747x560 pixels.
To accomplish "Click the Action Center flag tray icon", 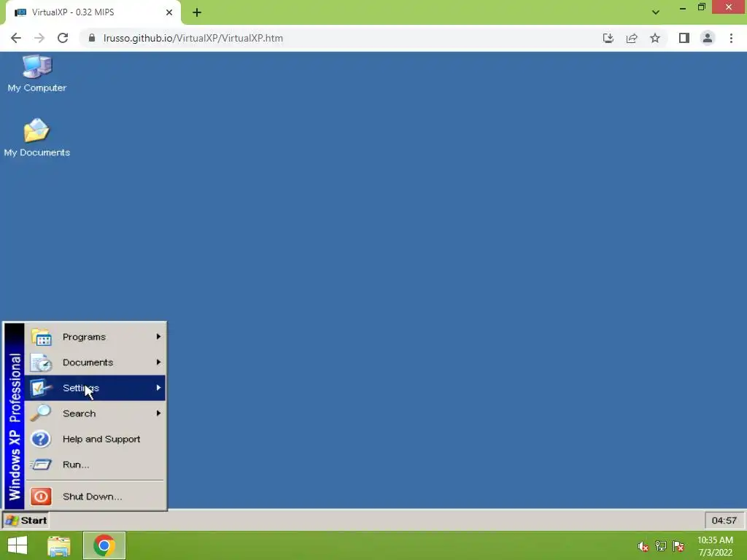I will click(x=678, y=546).
